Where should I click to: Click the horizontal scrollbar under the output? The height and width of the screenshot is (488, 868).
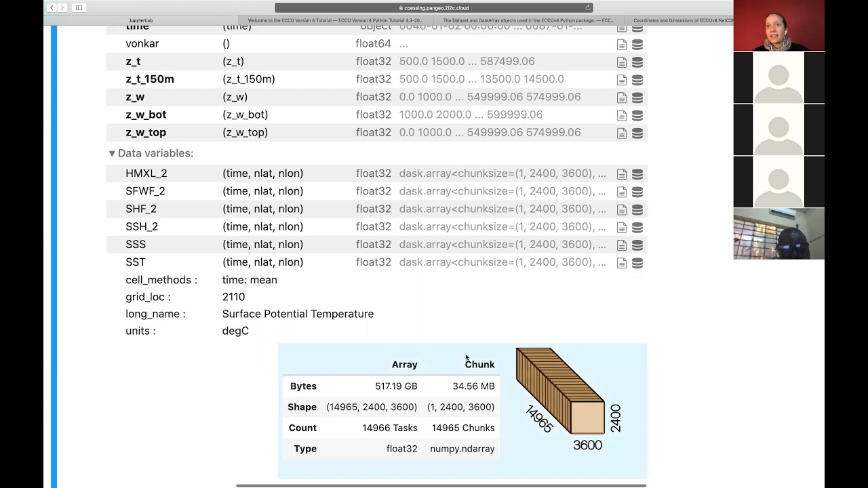pos(441,485)
